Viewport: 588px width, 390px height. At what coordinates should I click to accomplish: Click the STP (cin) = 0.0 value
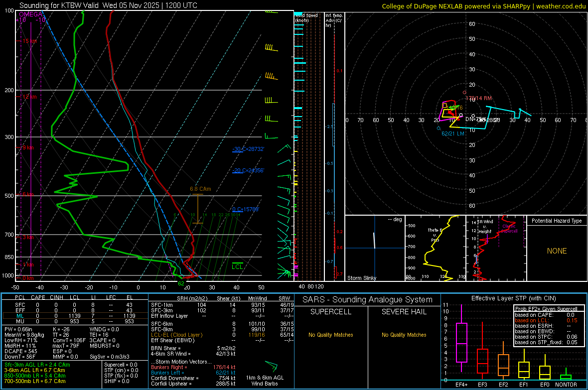121,370
